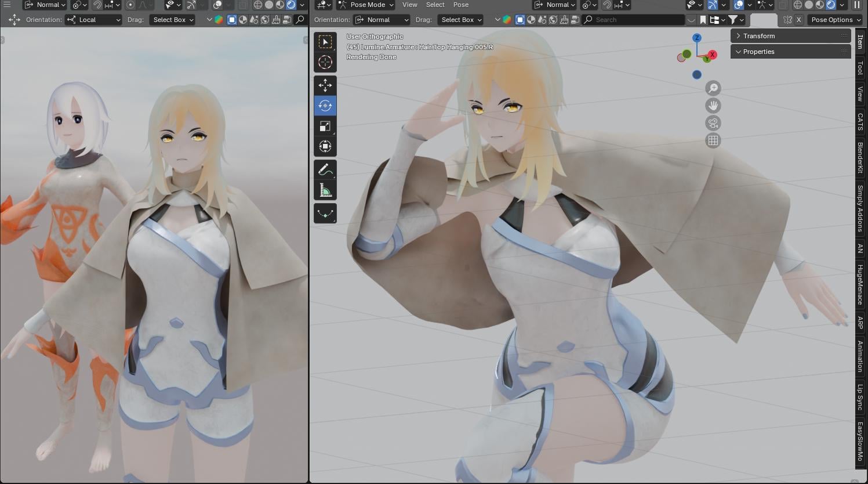The image size is (868, 484).
Task: Toggle gizmo display in the right viewport
Action: click(713, 5)
